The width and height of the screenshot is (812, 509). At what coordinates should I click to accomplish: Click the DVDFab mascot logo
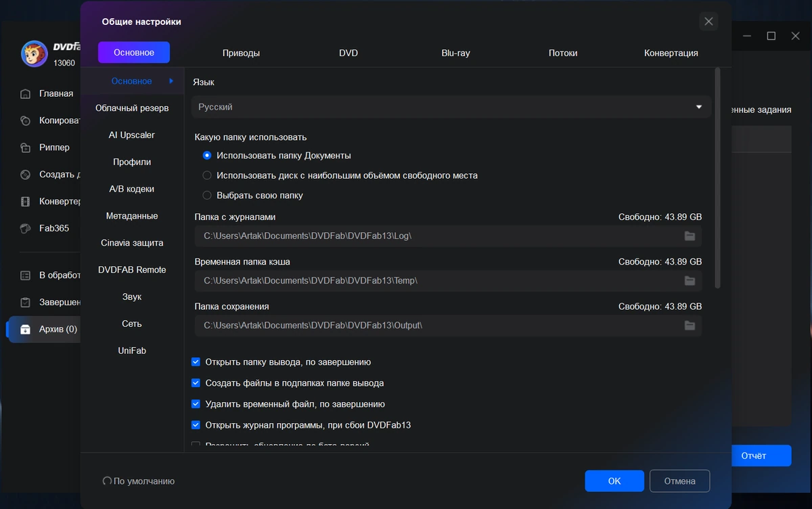34,53
